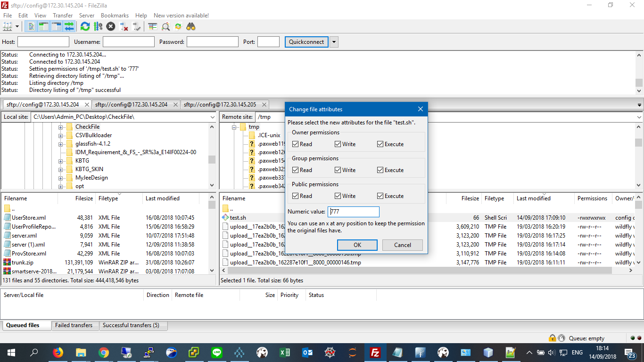644x362 pixels.
Task: Open the LINE app from the taskbar
Action: (x=217, y=353)
